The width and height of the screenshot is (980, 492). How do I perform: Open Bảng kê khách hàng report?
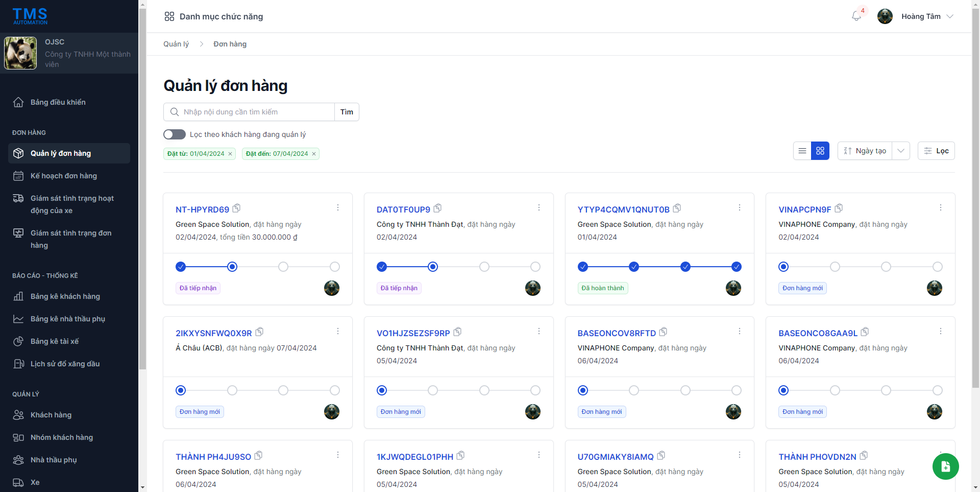(x=69, y=296)
